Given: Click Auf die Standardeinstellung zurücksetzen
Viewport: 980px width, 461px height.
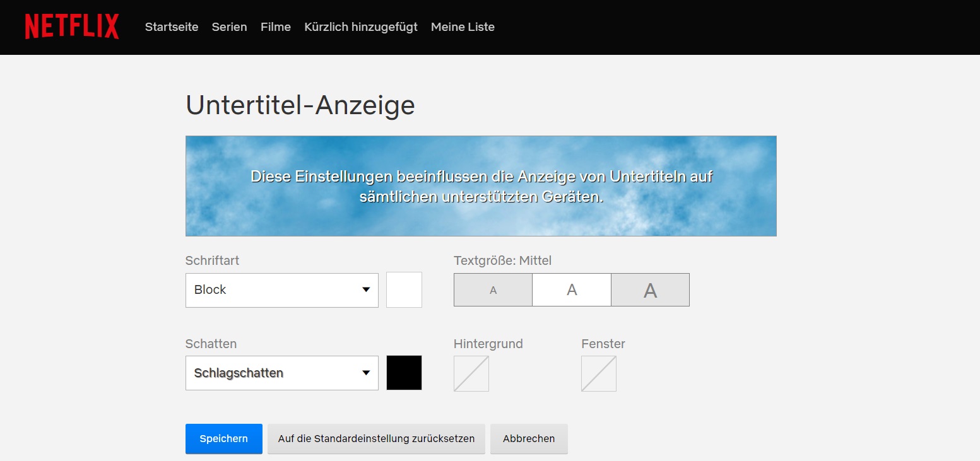Looking at the screenshot, I should [376, 438].
